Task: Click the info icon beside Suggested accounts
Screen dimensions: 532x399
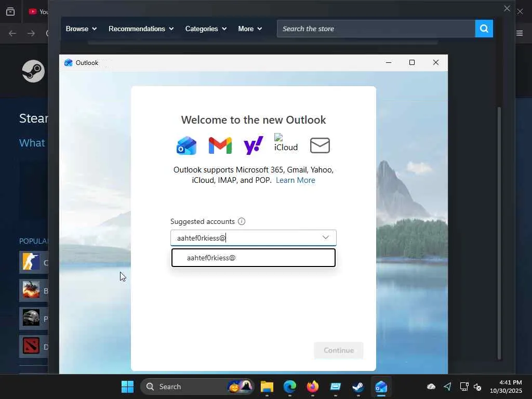Action: [242, 221]
